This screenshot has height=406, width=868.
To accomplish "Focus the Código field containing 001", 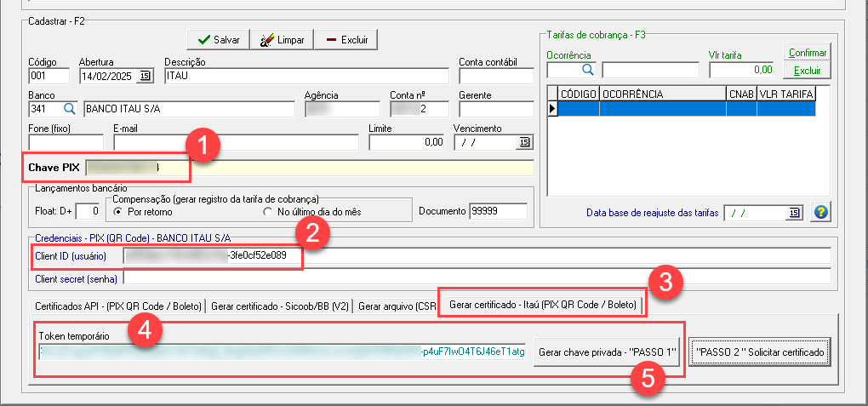I will [x=49, y=76].
